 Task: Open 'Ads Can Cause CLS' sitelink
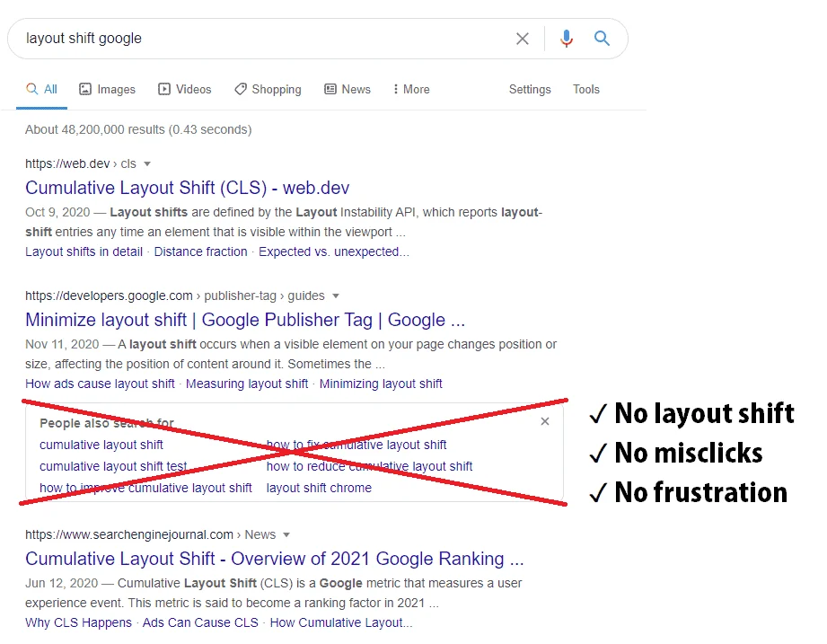coord(200,622)
